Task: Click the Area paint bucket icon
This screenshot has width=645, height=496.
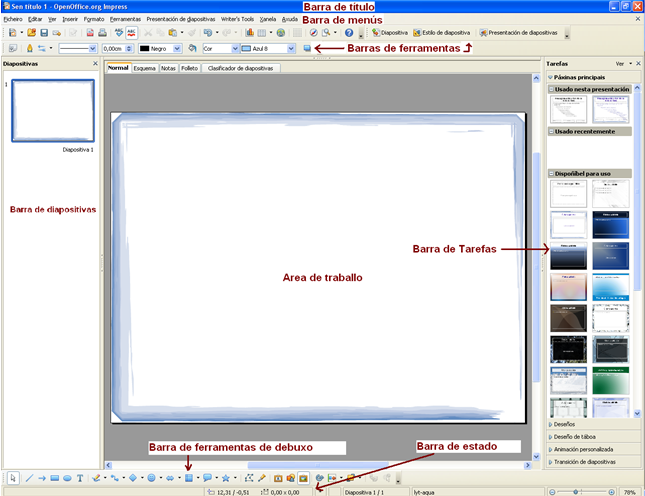Action: coord(192,49)
